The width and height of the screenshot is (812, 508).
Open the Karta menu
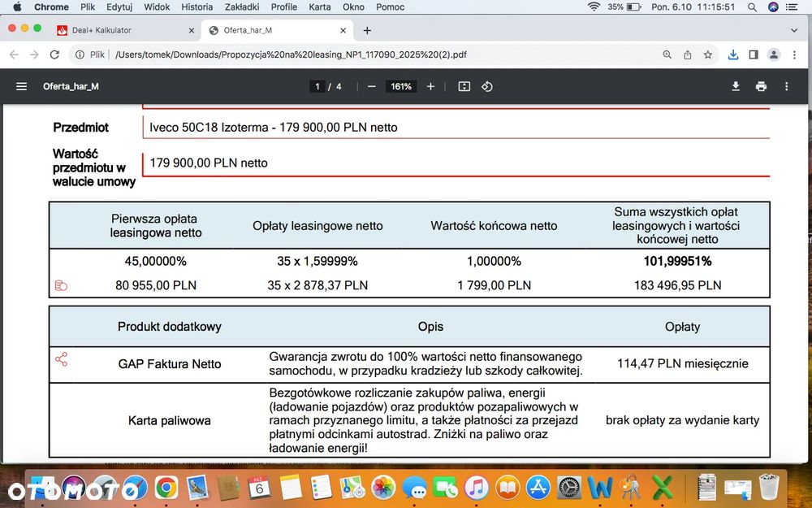tap(319, 7)
